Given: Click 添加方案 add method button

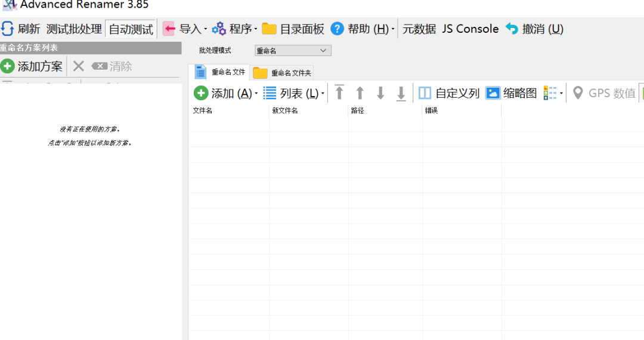Looking at the screenshot, I should [32, 66].
